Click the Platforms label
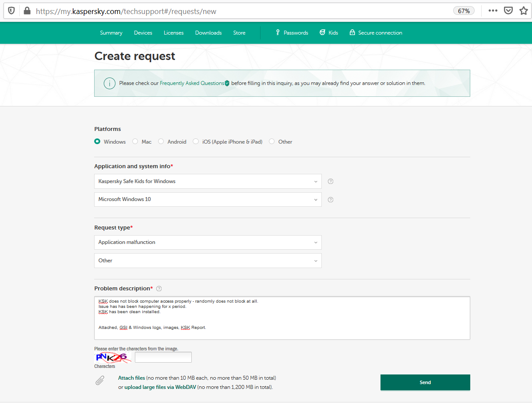This screenshot has width=532, height=406. (108, 129)
